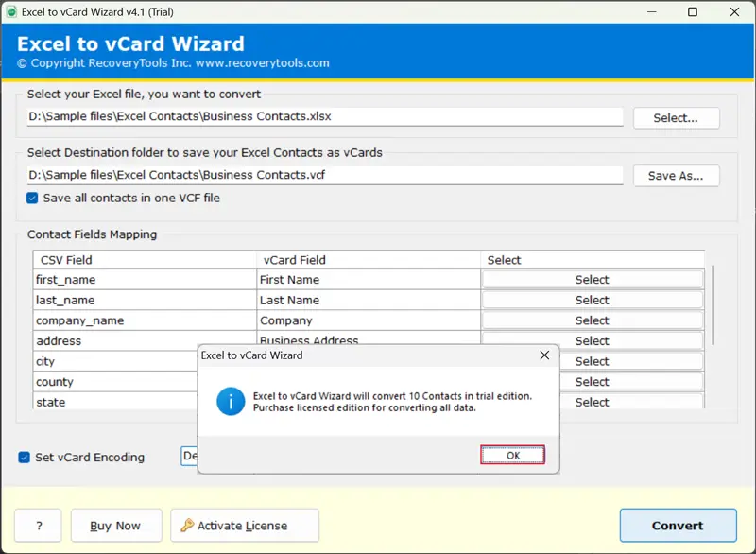The width and height of the screenshot is (756, 554).
Task: Click the destination vCard path field
Action: [x=324, y=175]
